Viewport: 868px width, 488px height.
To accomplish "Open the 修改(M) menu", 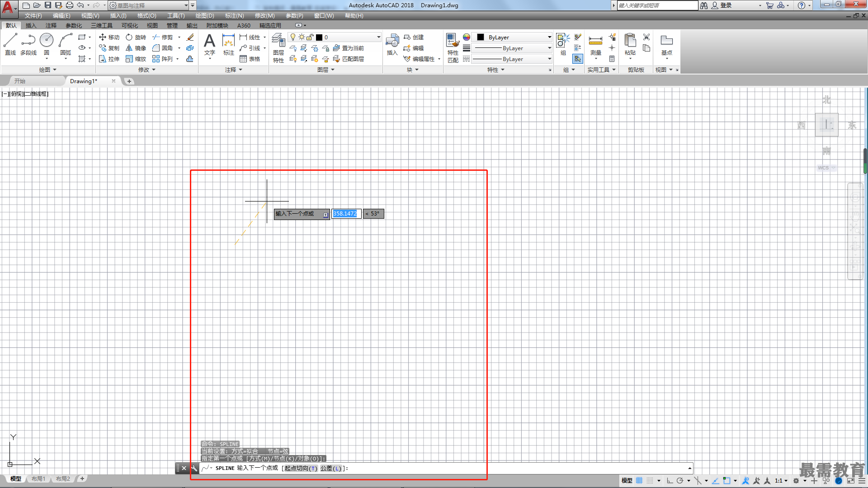I will click(x=264, y=16).
